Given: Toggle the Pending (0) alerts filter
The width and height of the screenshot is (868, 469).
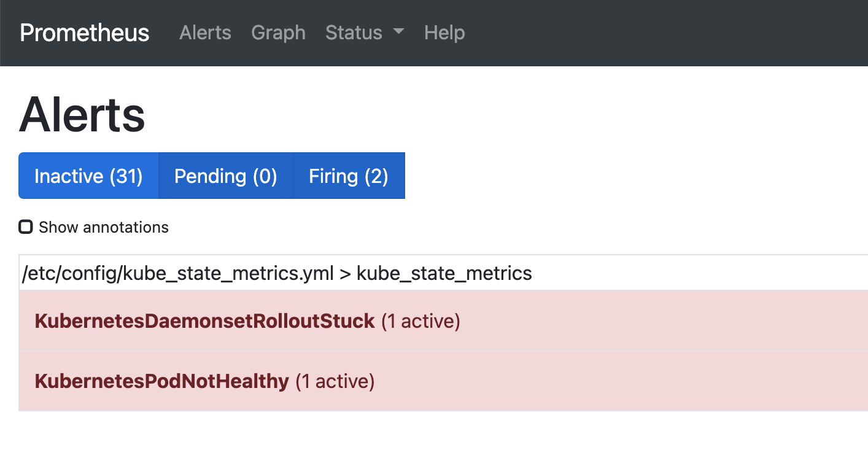Looking at the screenshot, I should pos(225,176).
